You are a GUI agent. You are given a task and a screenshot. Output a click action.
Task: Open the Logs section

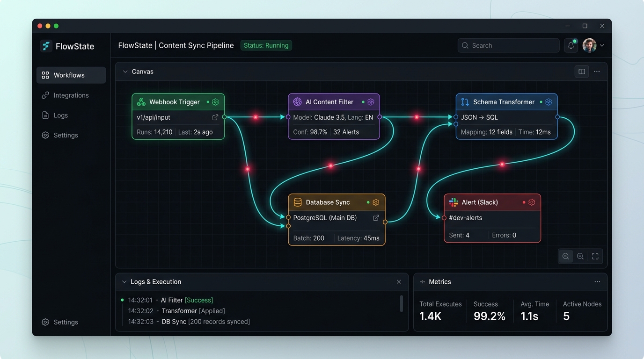pyautogui.click(x=71, y=115)
